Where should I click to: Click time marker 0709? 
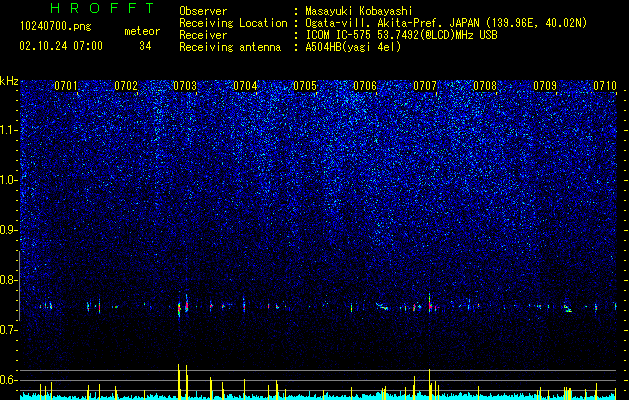545,86
